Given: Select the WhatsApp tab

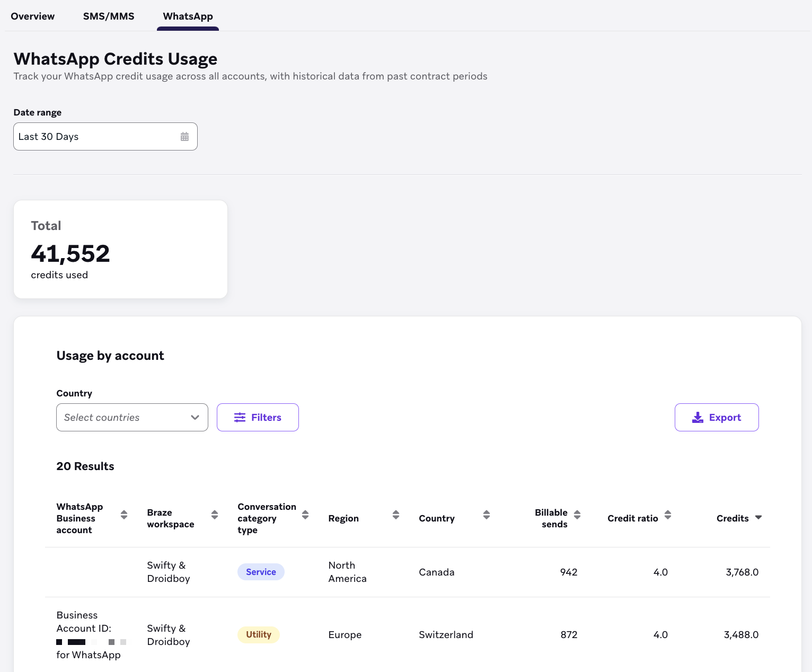Looking at the screenshot, I should coord(188,16).
